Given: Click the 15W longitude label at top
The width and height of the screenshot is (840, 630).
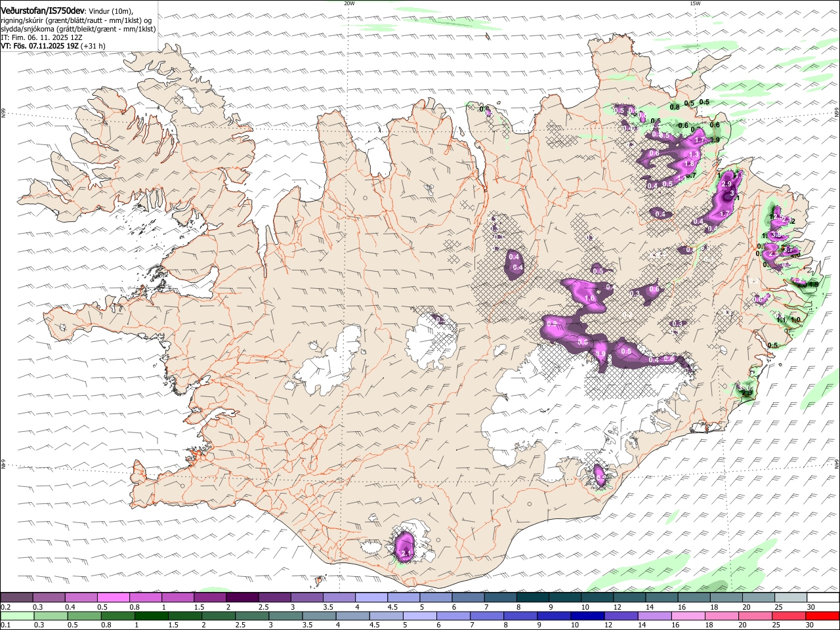Looking at the screenshot, I should (x=695, y=3).
